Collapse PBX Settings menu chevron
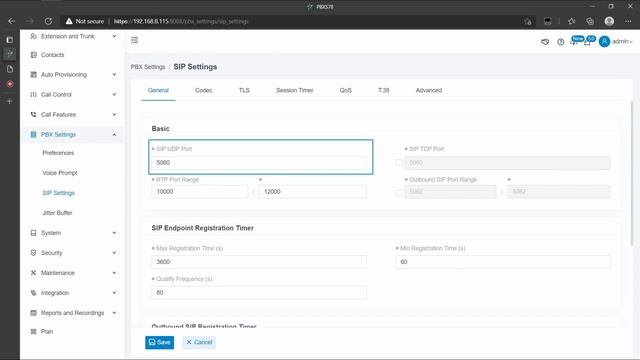 click(114, 135)
